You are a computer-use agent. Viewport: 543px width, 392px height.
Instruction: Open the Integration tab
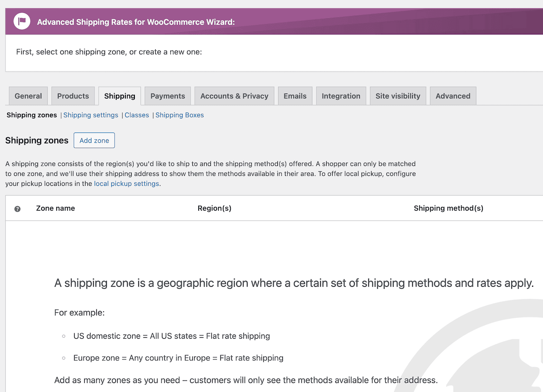(x=341, y=96)
